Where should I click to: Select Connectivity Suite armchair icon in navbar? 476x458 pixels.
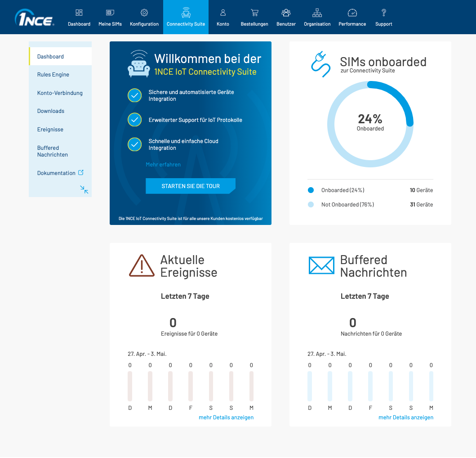(186, 13)
